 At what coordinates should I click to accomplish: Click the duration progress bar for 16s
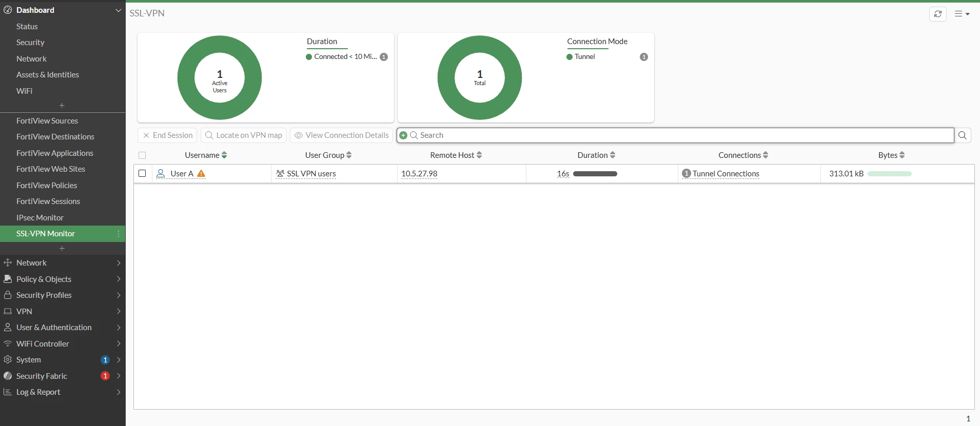595,174
